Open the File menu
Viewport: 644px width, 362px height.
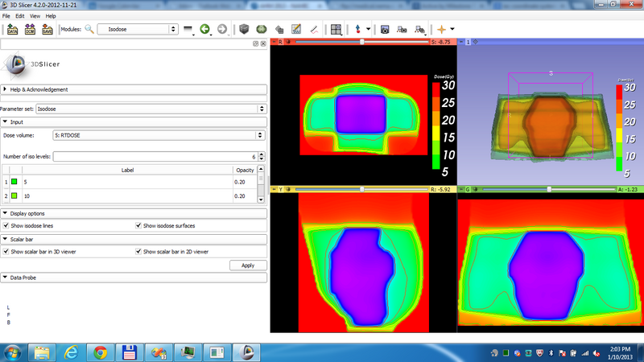click(6, 15)
